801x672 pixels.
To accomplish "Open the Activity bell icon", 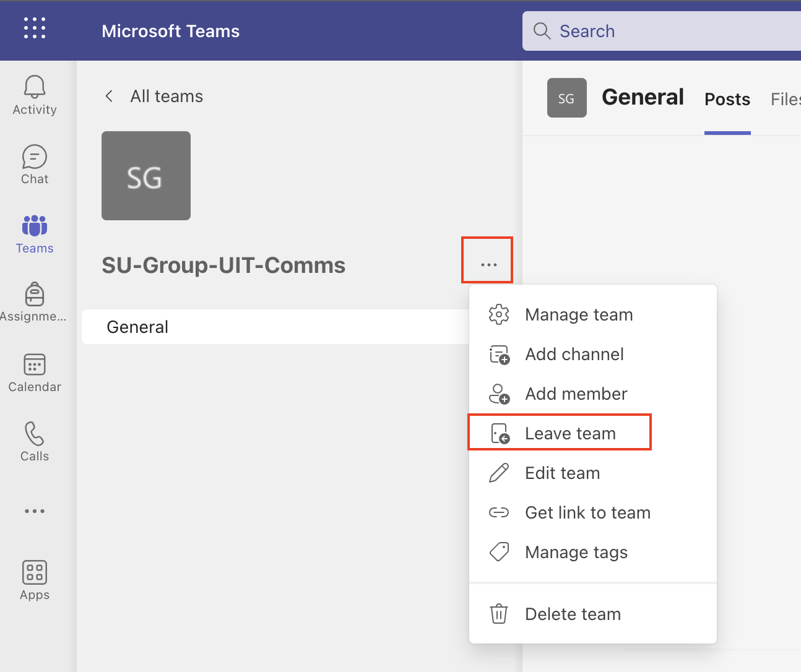I will 35,95.
